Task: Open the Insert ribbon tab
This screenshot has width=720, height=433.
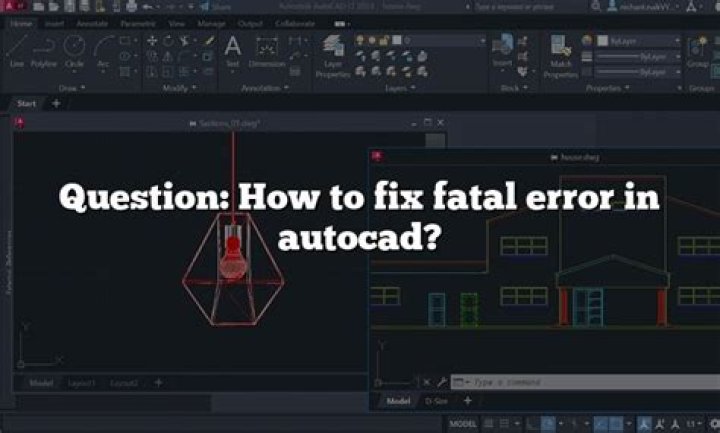Action: tap(54, 23)
